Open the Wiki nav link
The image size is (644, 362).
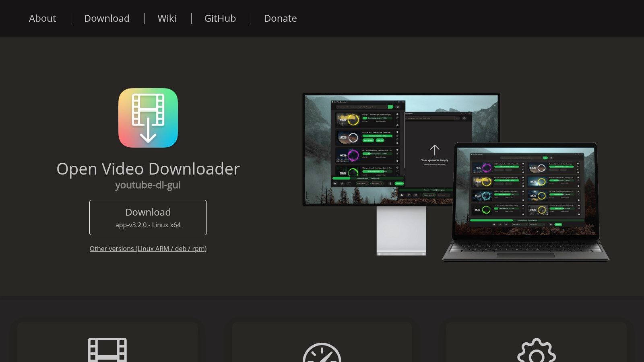click(x=167, y=19)
